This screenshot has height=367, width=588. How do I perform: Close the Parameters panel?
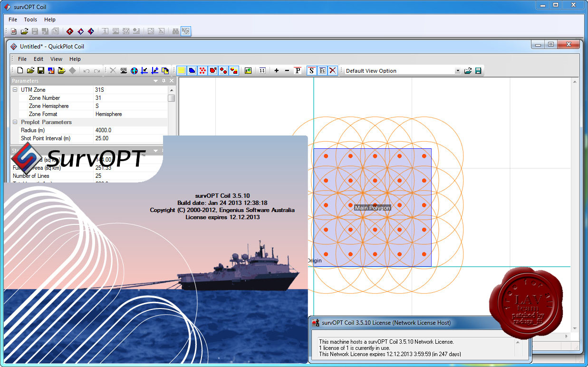[x=172, y=81]
